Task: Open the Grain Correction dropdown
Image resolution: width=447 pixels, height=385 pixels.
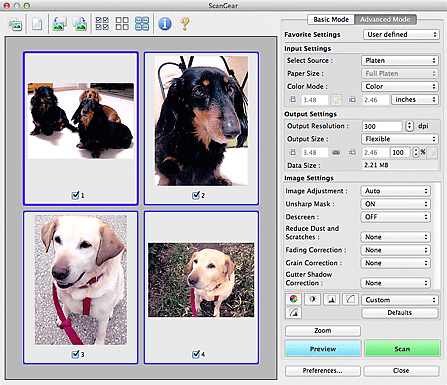Action: click(x=396, y=263)
